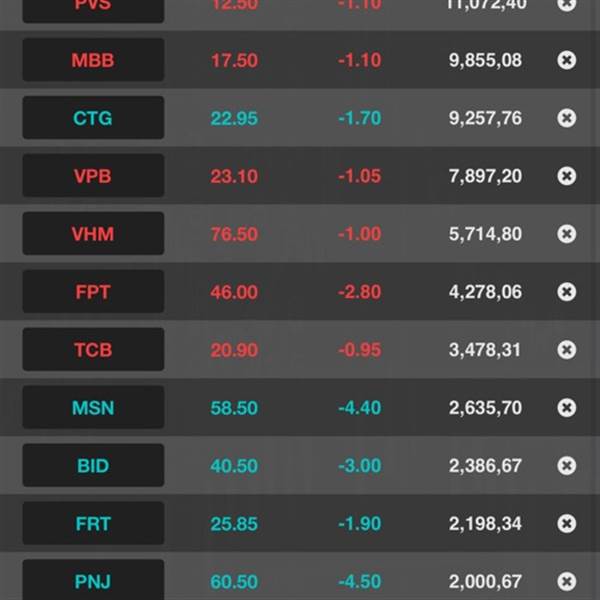The width and height of the screenshot is (600, 600).
Task: Remove CTG row with X icon
Action: point(566,118)
